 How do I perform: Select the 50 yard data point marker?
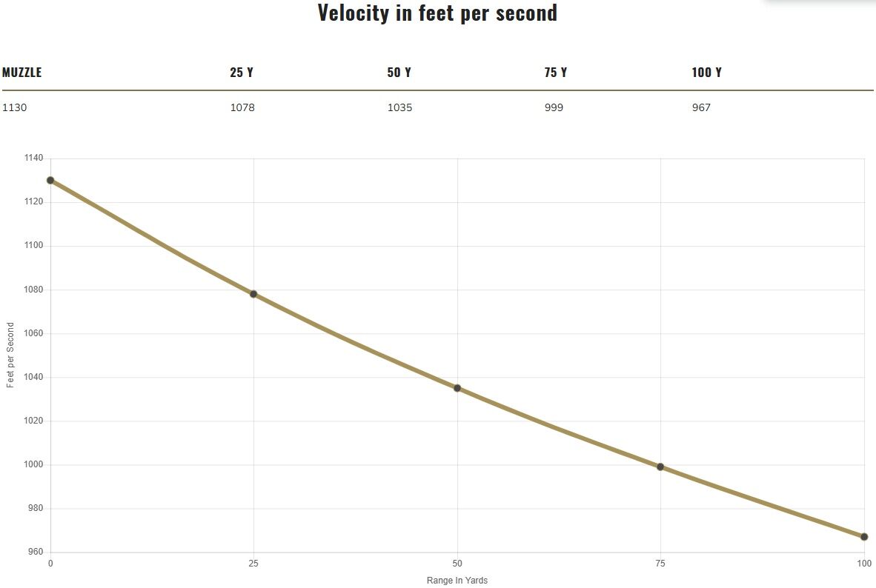tap(457, 388)
